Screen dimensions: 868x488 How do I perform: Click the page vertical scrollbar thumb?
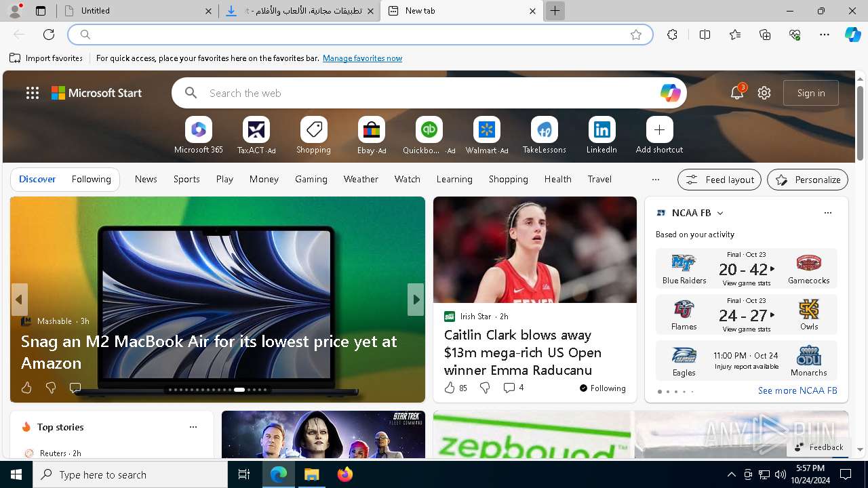[x=860, y=123]
